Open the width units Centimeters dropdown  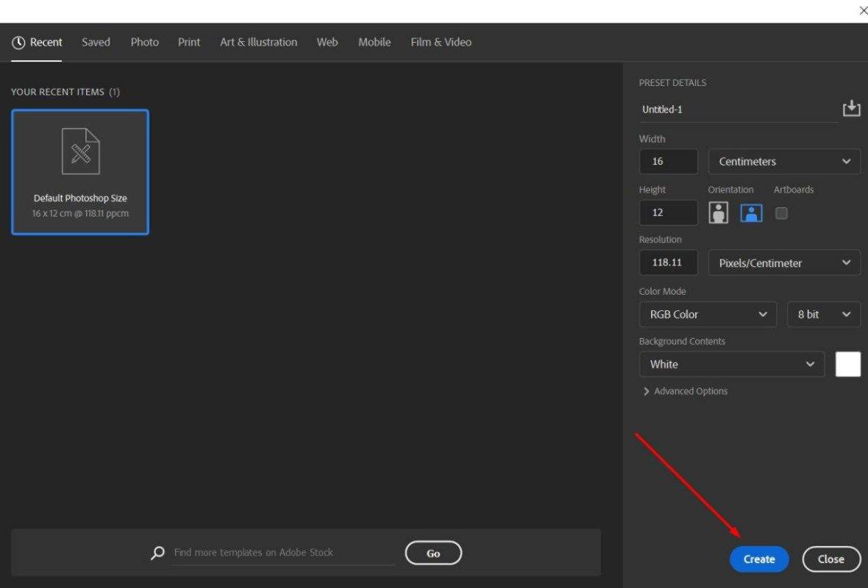tap(784, 162)
